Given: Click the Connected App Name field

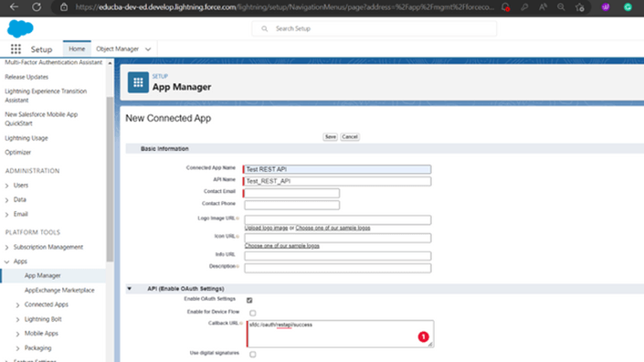Looking at the screenshot, I should click(338, 169).
